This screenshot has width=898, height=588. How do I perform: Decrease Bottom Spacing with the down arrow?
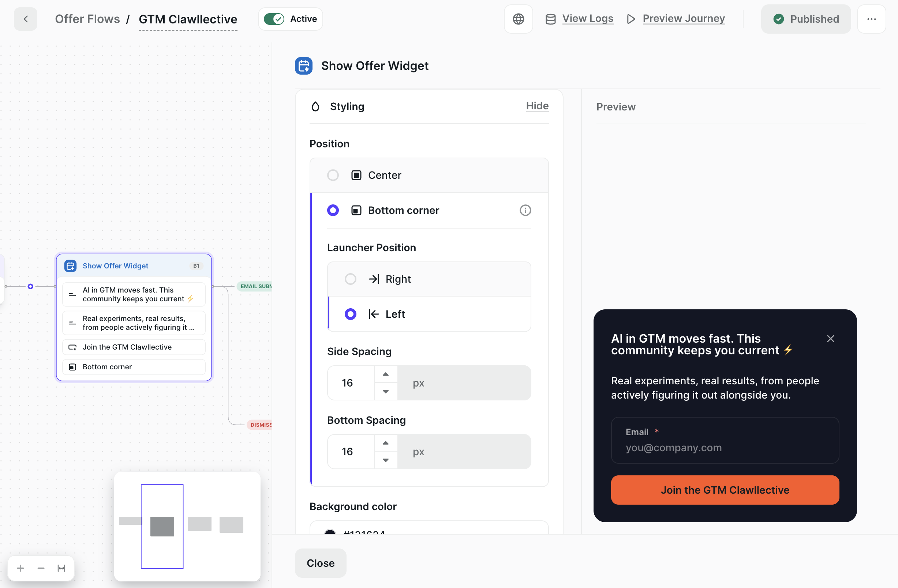tap(385, 460)
